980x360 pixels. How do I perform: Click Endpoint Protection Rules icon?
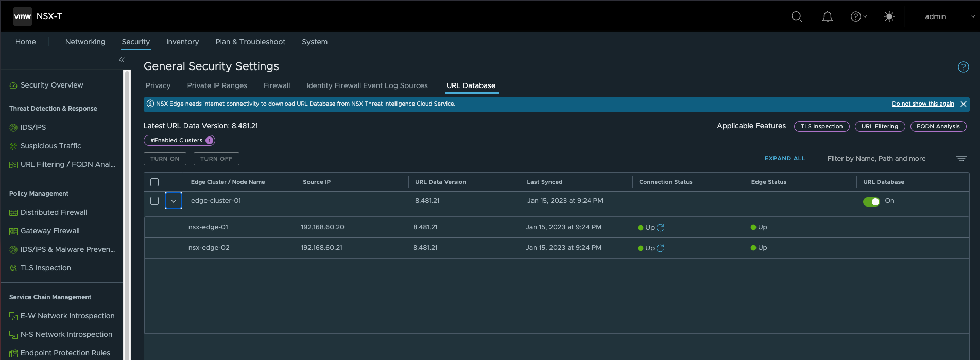click(13, 353)
